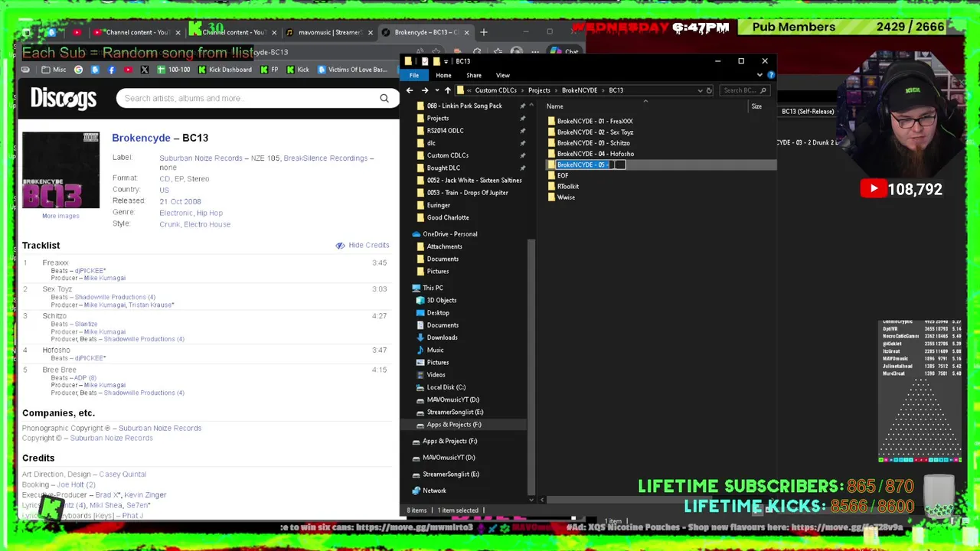Select This PC in navigation pane
Screen dimensions: 980x551
coord(433,288)
